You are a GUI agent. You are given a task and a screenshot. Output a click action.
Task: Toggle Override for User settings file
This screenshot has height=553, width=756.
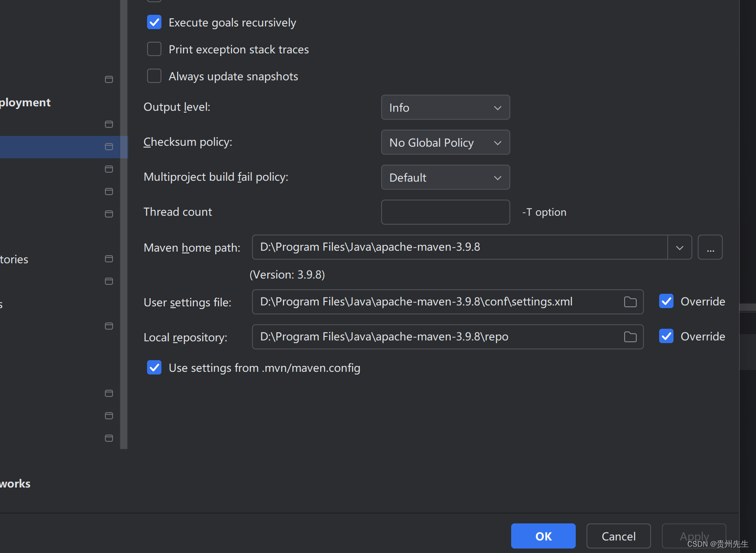(x=666, y=301)
